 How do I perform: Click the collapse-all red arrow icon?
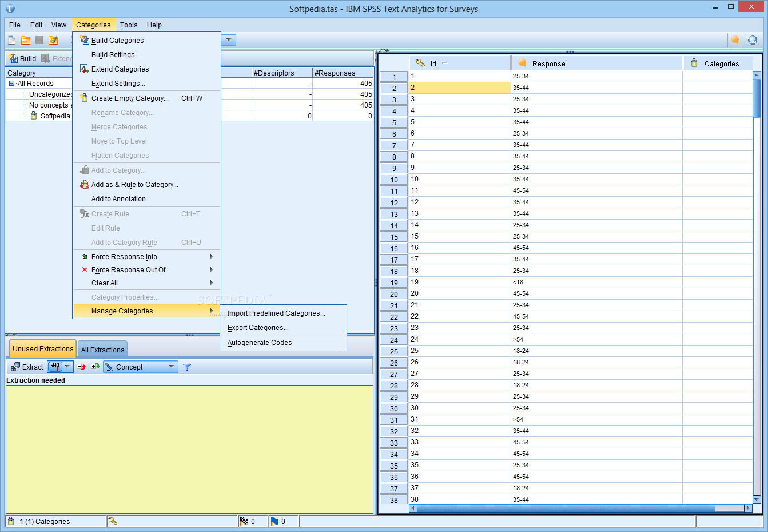pos(81,367)
